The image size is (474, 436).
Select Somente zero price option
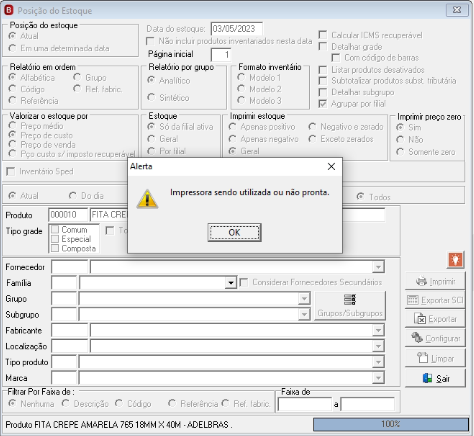(x=400, y=152)
